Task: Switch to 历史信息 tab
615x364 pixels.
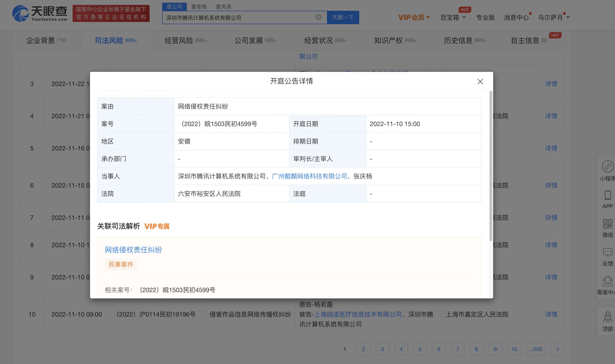Action: 465,40
